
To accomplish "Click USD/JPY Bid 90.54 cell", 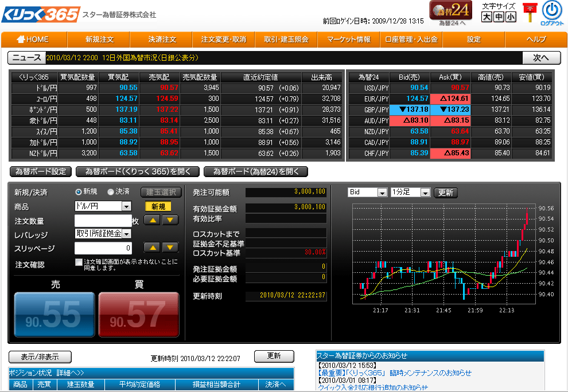I will point(409,88).
